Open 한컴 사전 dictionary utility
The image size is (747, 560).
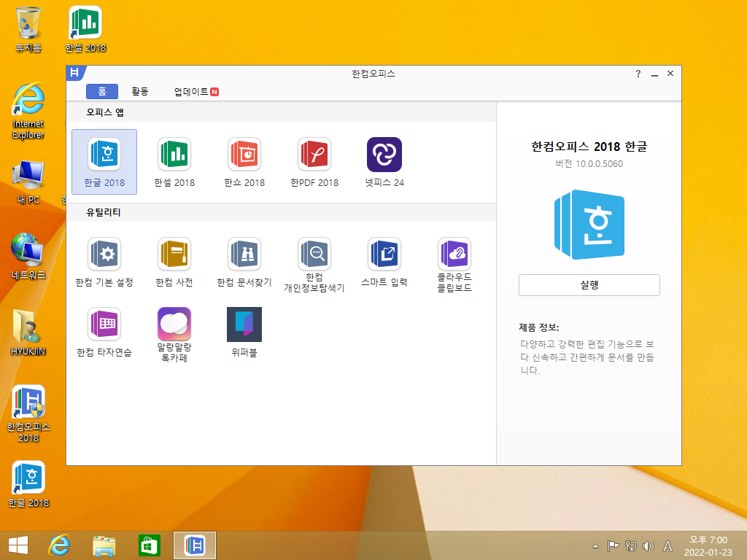pos(174,262)
